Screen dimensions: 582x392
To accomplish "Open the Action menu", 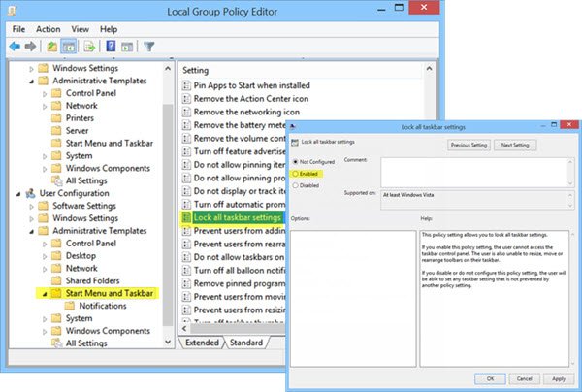I will pos(48,29).
